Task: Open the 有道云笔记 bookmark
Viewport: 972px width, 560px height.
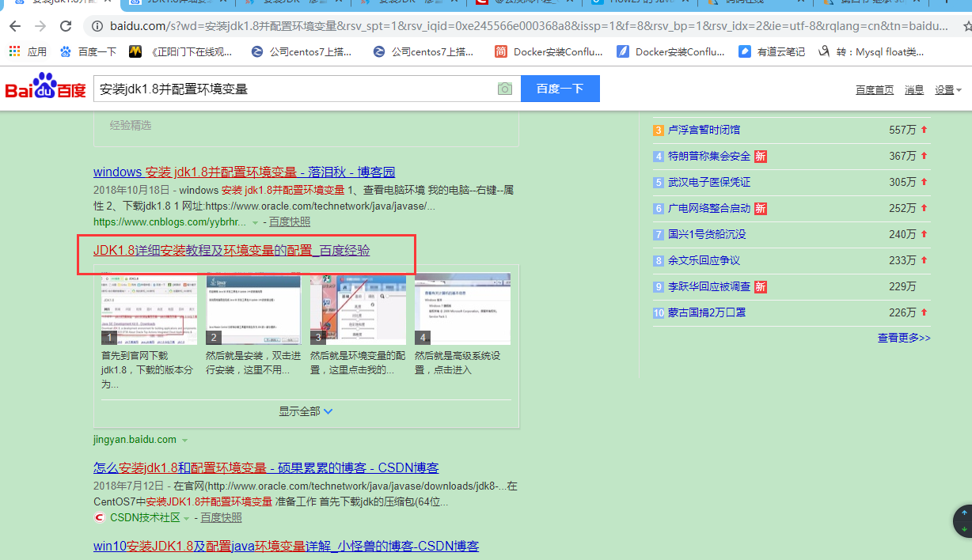Action: tap(772, 52)
